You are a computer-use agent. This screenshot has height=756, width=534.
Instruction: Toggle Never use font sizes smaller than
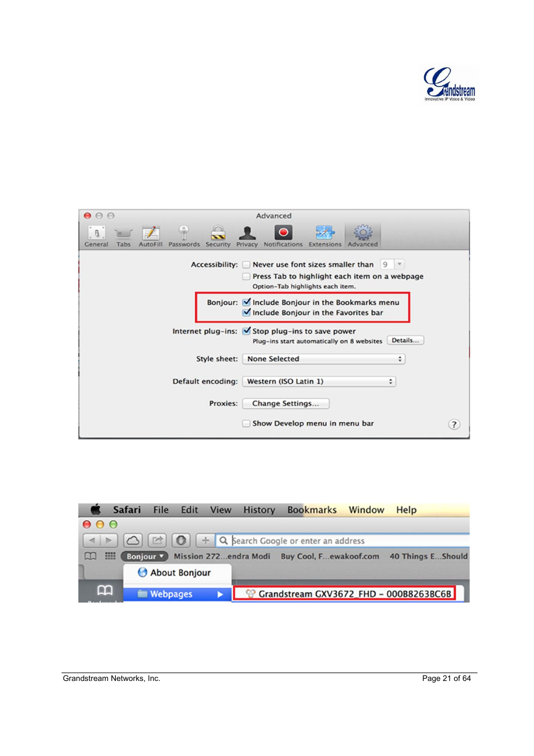(246, 265)
